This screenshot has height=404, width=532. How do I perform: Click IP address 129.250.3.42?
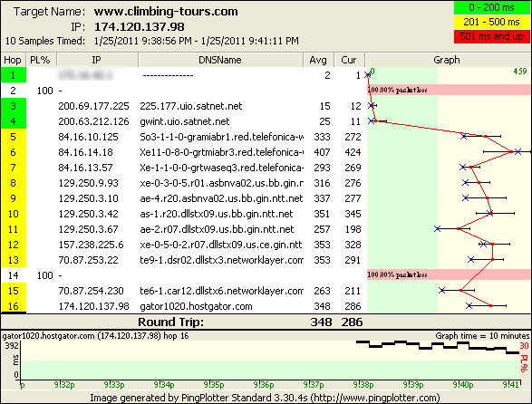88,214
